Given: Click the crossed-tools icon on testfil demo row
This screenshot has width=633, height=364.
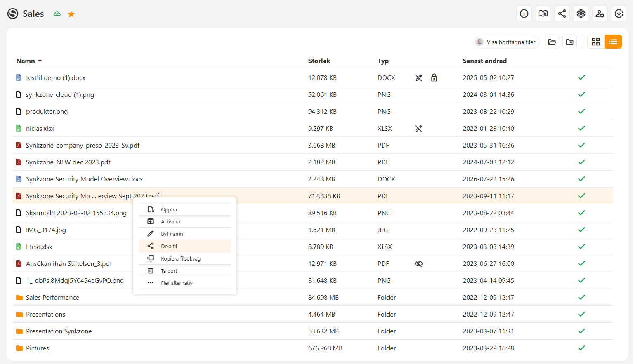Looking at the screenshot, I should [419, 78].
